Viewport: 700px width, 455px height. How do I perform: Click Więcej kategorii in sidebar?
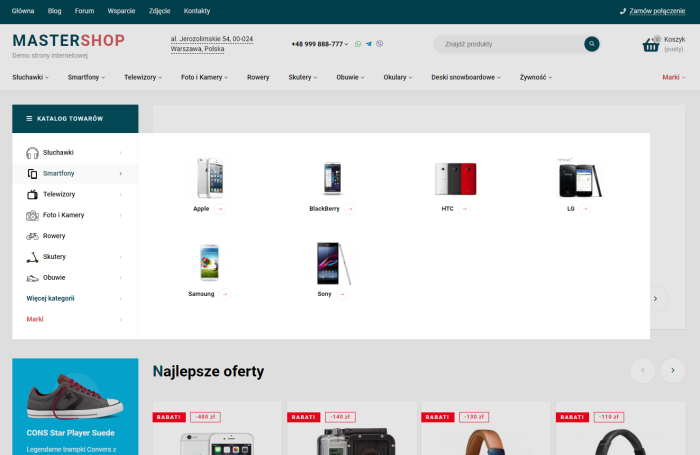click(x=51, y=298)
